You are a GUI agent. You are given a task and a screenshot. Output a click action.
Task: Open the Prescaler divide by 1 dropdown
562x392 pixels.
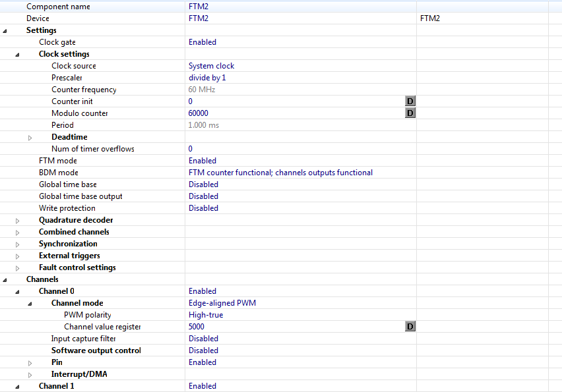pyautogui.click(x=207, y=78)
